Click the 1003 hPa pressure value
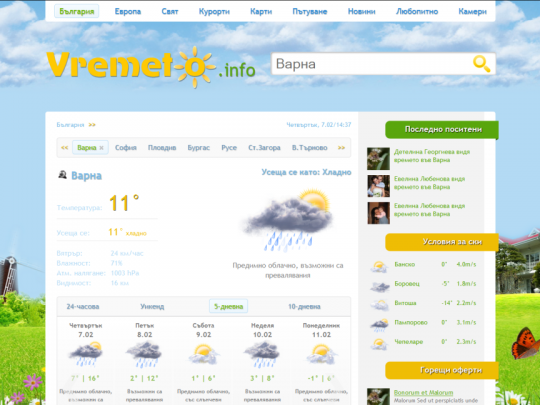The image size is (540, 405). tap(125, 273)
